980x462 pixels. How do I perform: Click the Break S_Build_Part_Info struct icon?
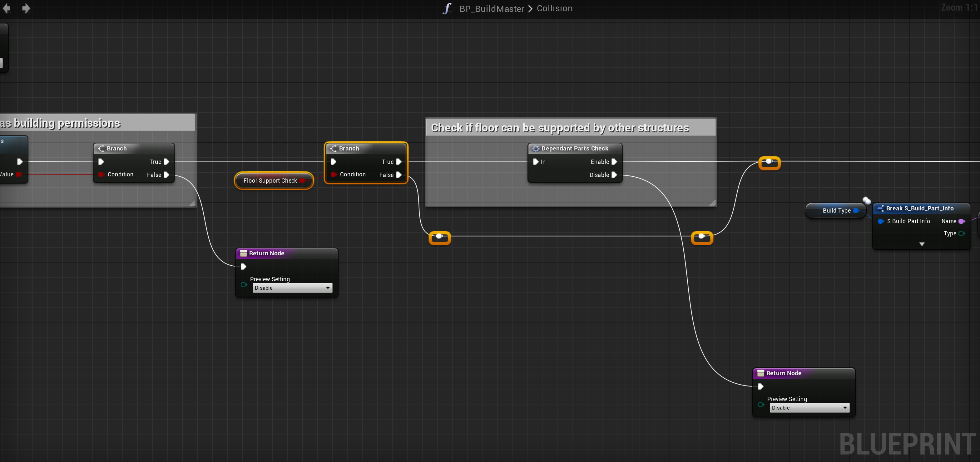pyautogui.click(x=880, y=209)
